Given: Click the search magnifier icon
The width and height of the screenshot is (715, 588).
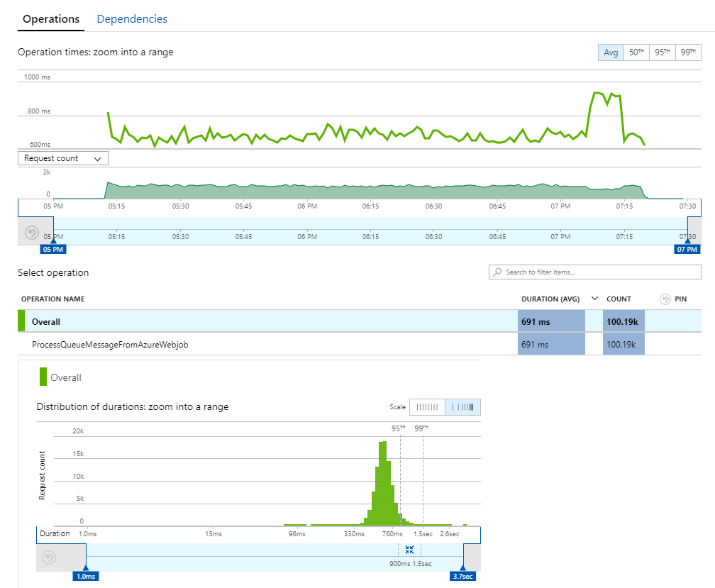Looking at the screenshot, I should (x=497, y=272).
